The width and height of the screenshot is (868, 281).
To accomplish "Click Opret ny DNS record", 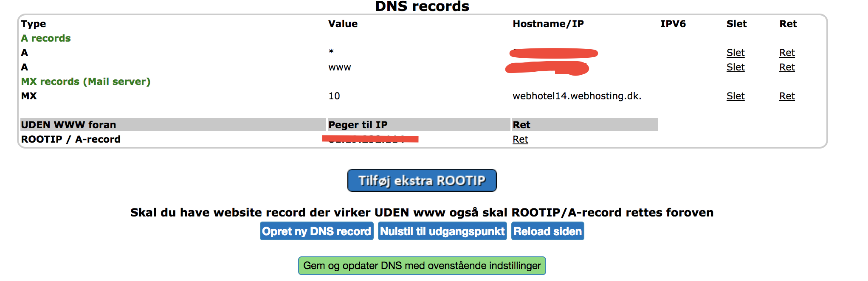I will point(316,231).
